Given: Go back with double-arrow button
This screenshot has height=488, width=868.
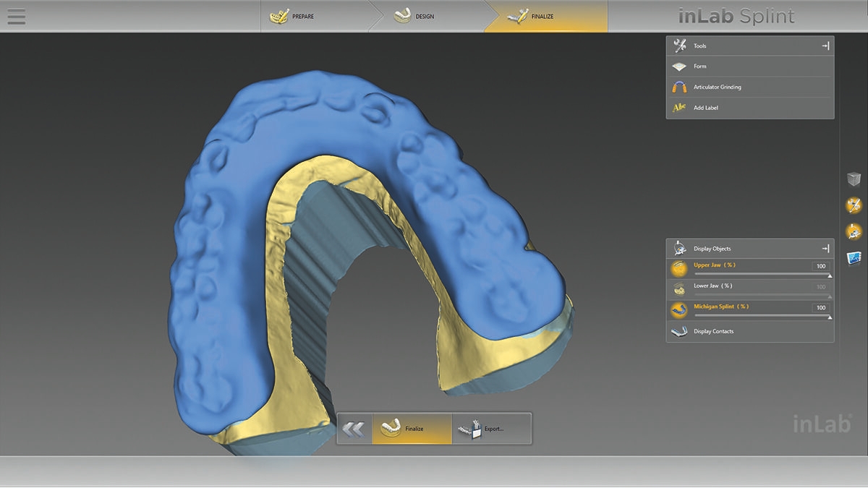Looking at the screenshot, I should pyautogui.click(x=354, y=429).
